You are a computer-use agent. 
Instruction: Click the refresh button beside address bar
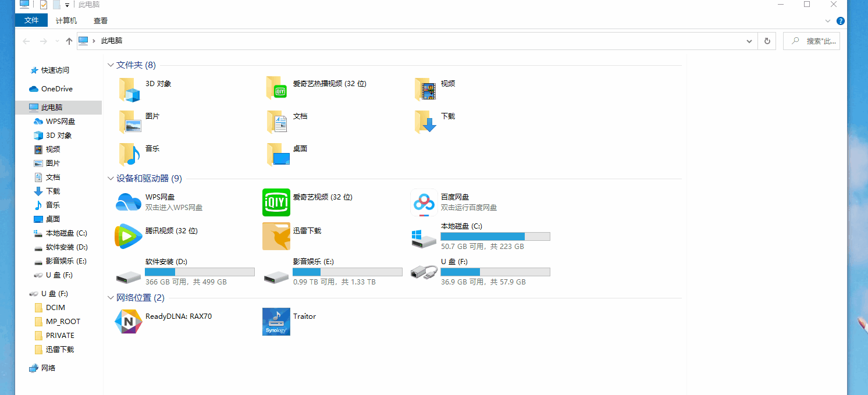767,41
